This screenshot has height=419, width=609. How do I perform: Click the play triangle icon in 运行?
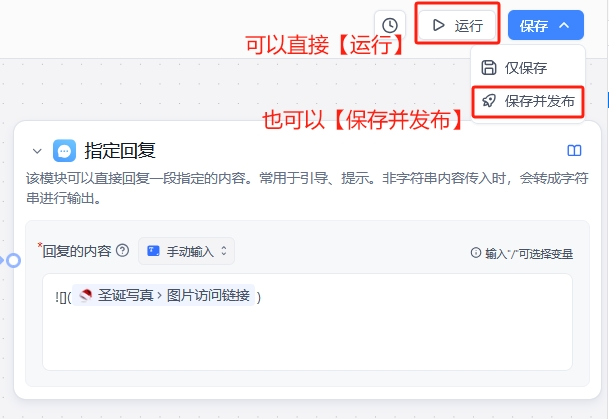(438, 25)
